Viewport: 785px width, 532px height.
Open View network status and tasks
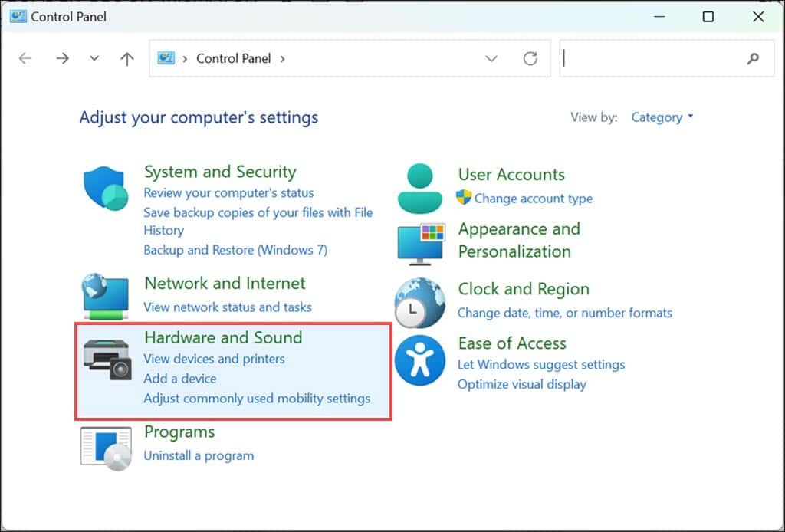(228, 307)
